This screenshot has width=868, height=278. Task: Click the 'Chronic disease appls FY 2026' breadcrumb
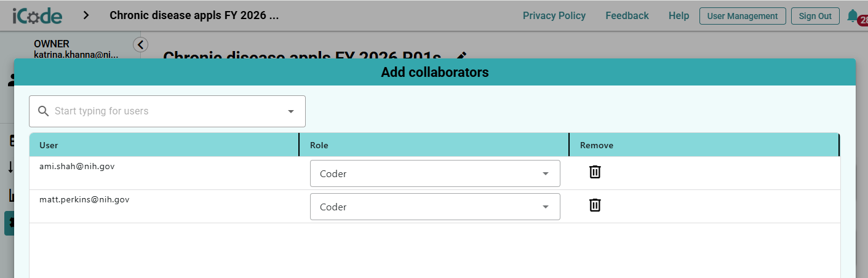click(x=194, y=15)
